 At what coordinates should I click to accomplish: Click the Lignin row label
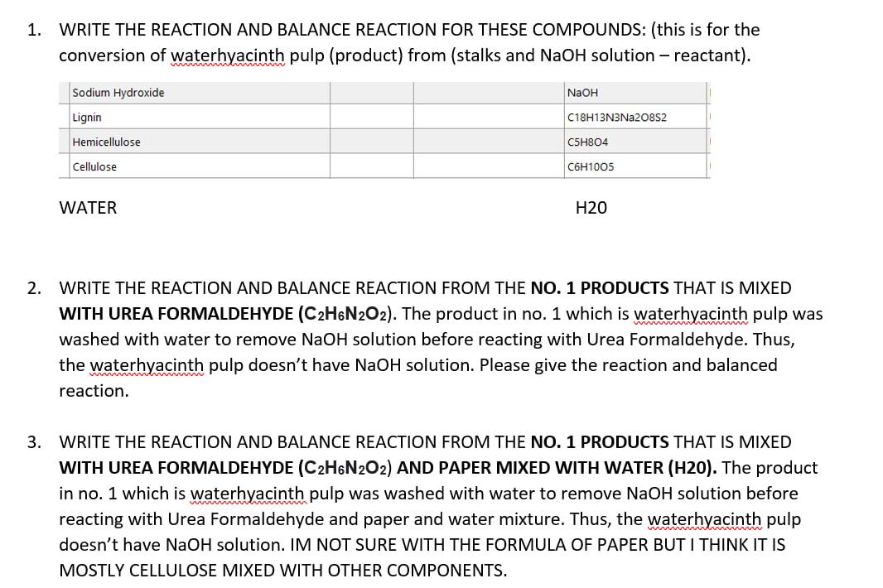click(x=84, y=117)
